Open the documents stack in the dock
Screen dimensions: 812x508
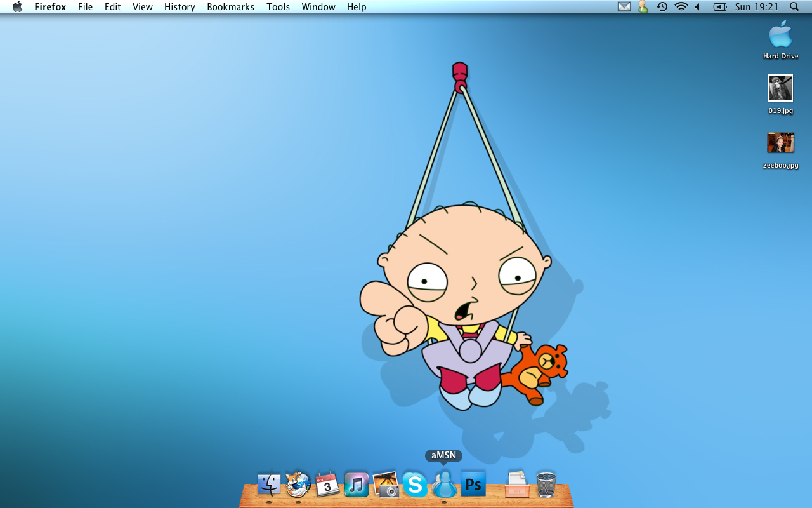point(517,484)
